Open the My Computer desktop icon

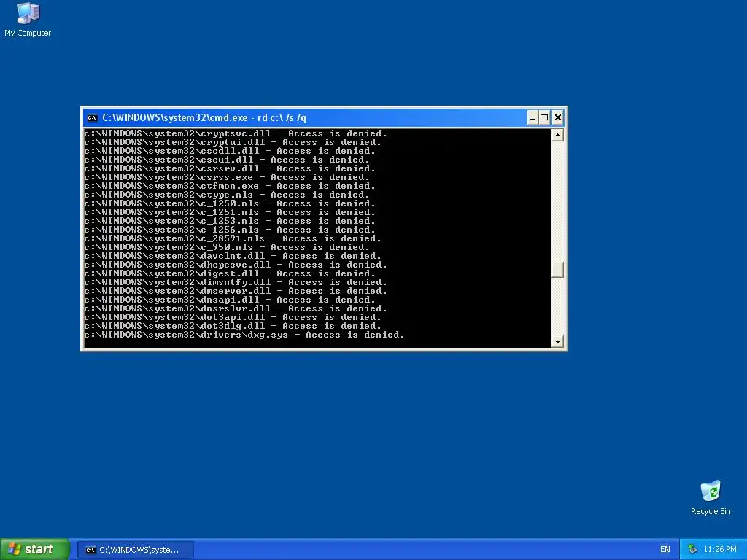pos(28,20)
